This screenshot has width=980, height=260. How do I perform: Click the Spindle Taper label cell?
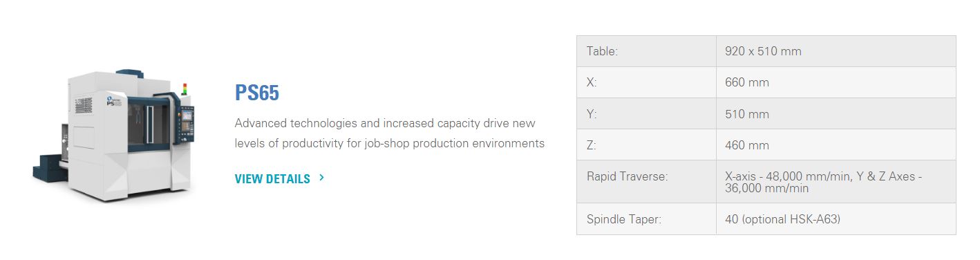coord(646,219)
